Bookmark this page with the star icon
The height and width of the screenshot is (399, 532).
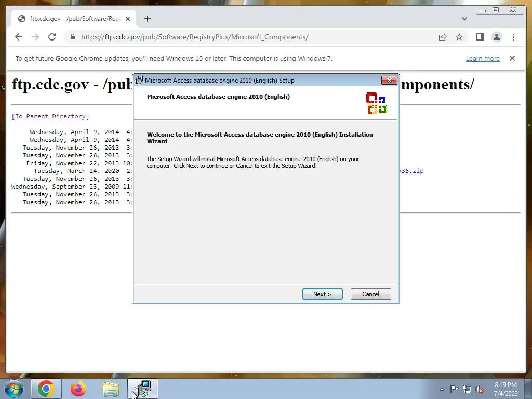pyautogui.click(x=459, y=37)
